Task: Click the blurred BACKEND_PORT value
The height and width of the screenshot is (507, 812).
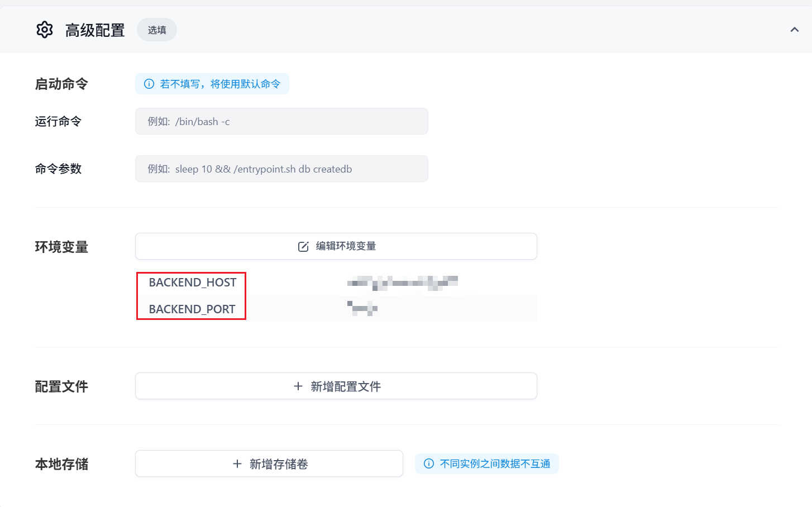Action: 362,308
